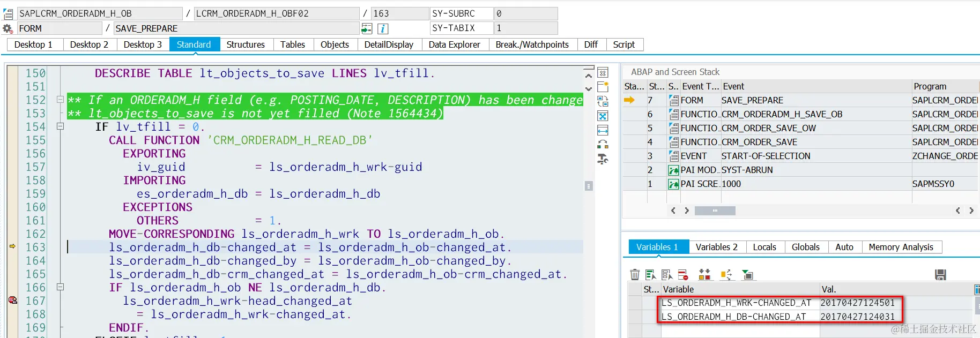The width and height of the screenshot is (980, 338).
Task: Open Memory Analysis tab
Action: tap(901, 247)
